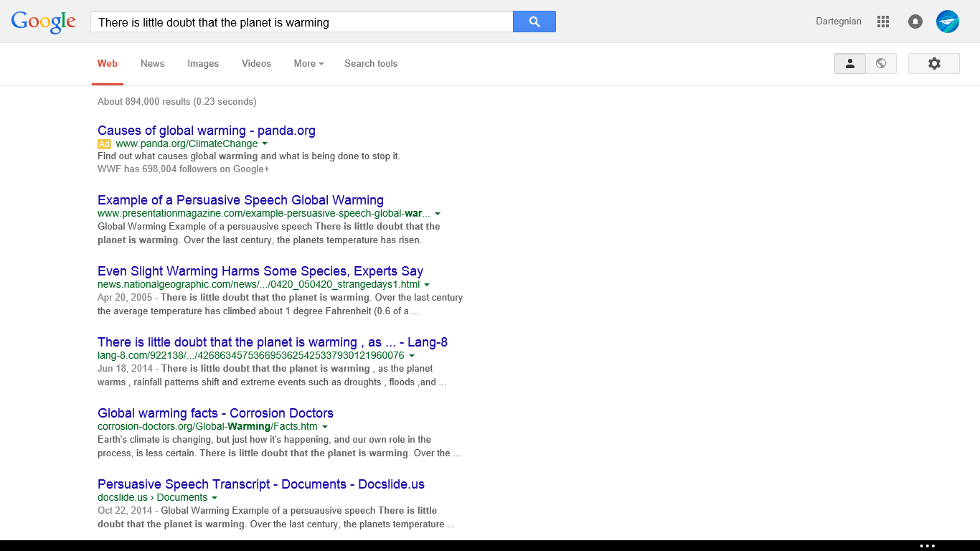Click the Apr 20, 2005 date text
This screenshot has width=980, height=551.
126,298
